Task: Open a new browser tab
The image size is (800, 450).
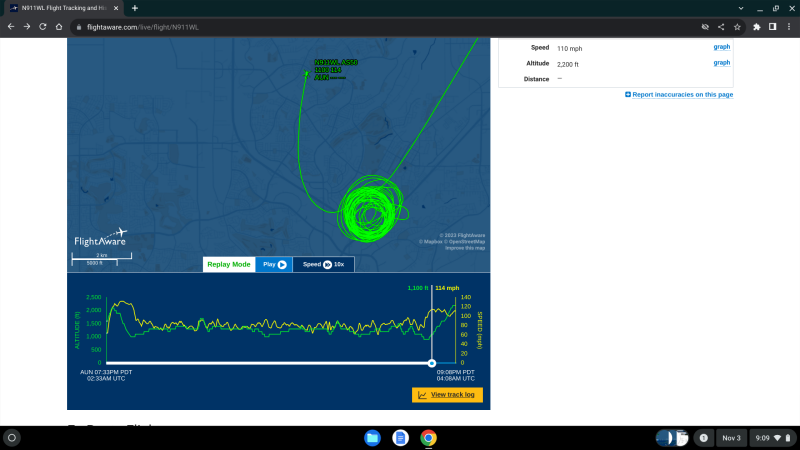Action: coord(135,8)
